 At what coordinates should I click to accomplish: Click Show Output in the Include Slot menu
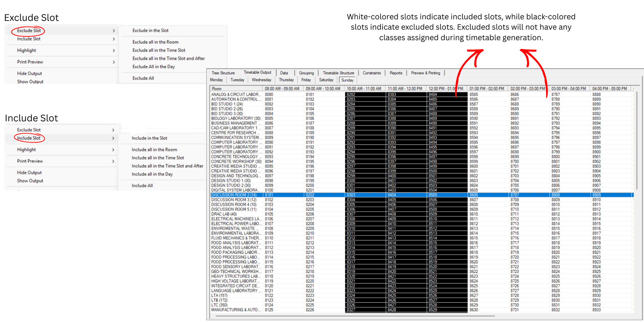coord(30,181)
